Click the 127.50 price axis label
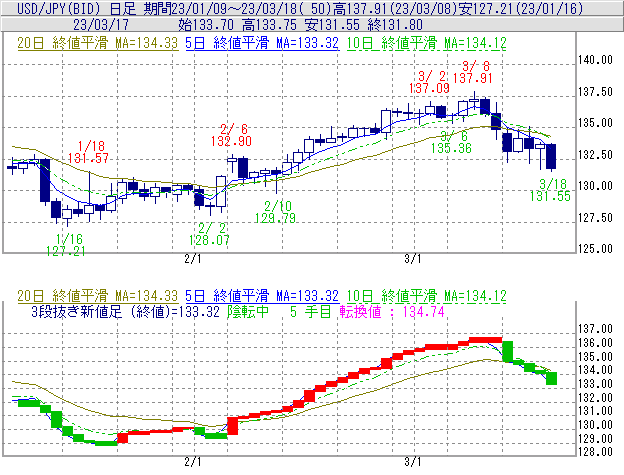This screenshot has height=475, width=624. coord(595,218)
